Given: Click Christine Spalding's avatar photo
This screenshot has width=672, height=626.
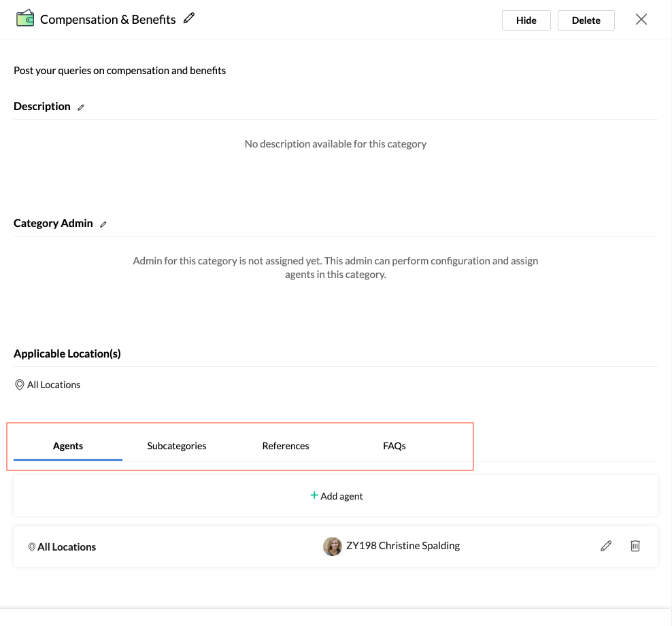Looking at the screenshot, I should click(333, 546).
